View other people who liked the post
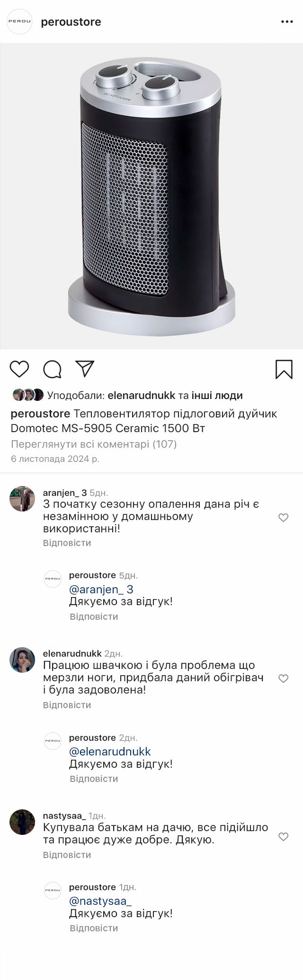303x980 pixels. [217, 395]
